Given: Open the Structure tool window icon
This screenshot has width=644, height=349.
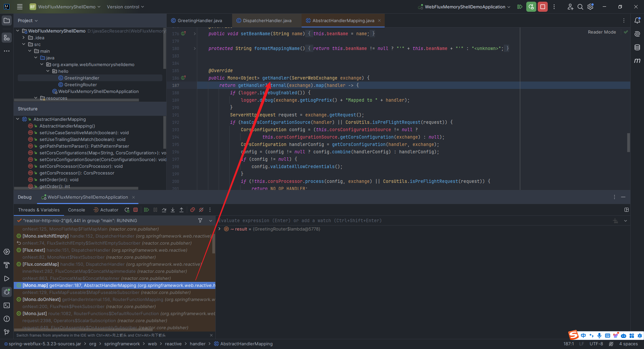Looking at the screenshot, I should pos(7,38).
